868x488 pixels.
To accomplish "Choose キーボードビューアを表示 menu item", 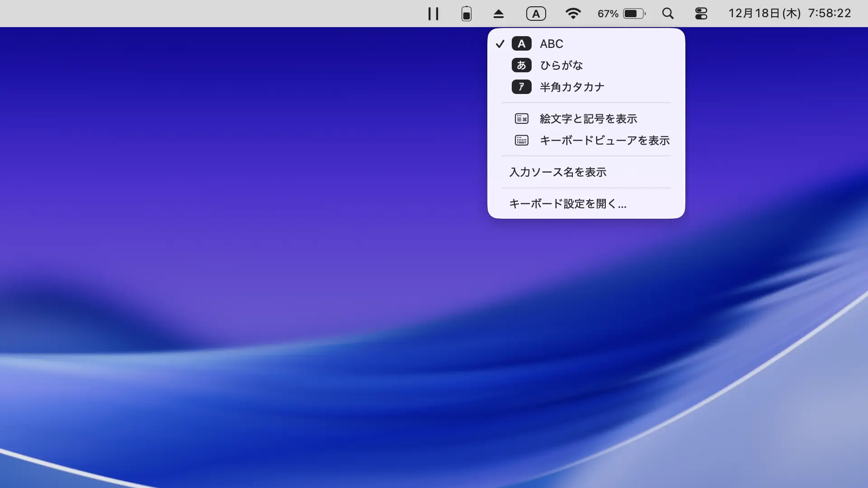I will (604, 140).
